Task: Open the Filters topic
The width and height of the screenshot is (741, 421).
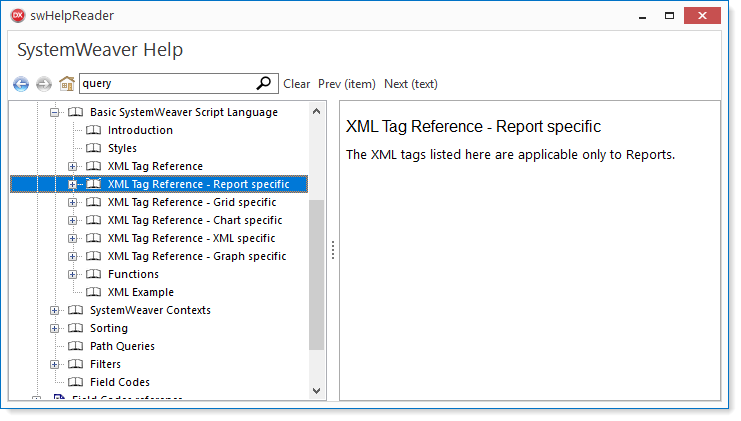Action: click(105, 364)
